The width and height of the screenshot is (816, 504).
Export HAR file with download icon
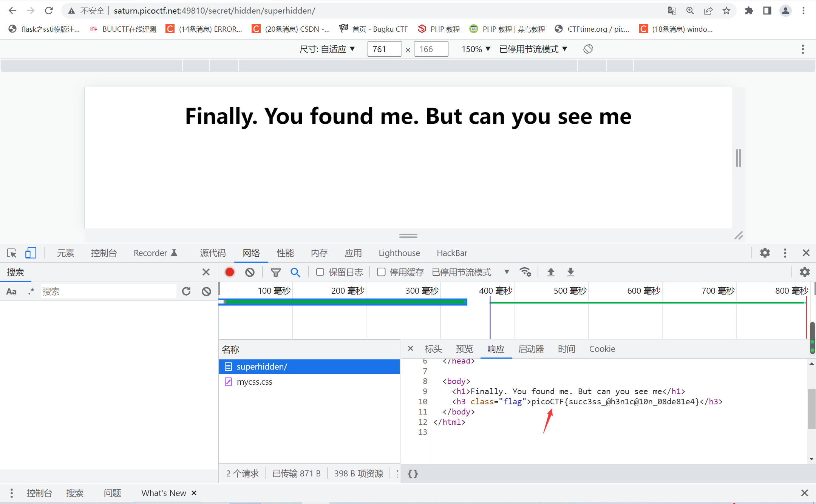(570, 272)
